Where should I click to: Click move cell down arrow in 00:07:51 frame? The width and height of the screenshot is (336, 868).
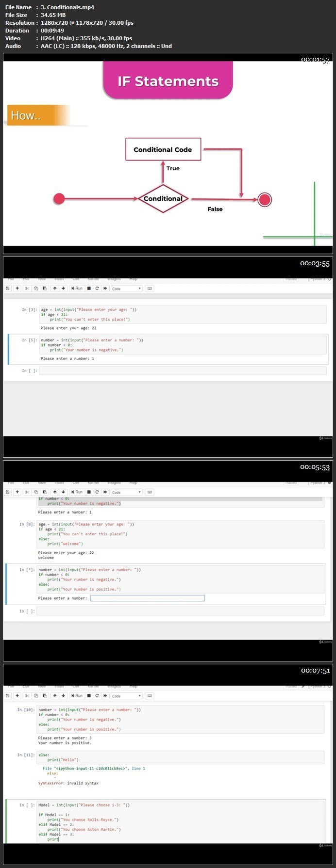point(63,696)
